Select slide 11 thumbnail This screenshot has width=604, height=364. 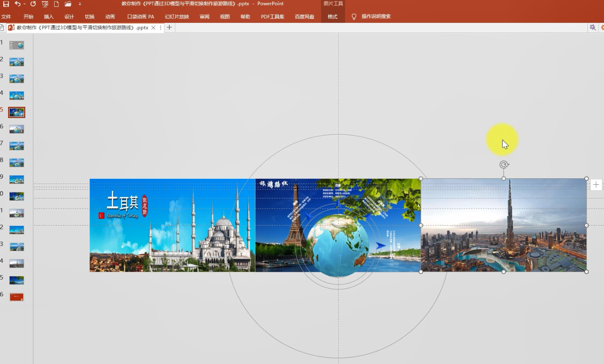coord(17,213)
